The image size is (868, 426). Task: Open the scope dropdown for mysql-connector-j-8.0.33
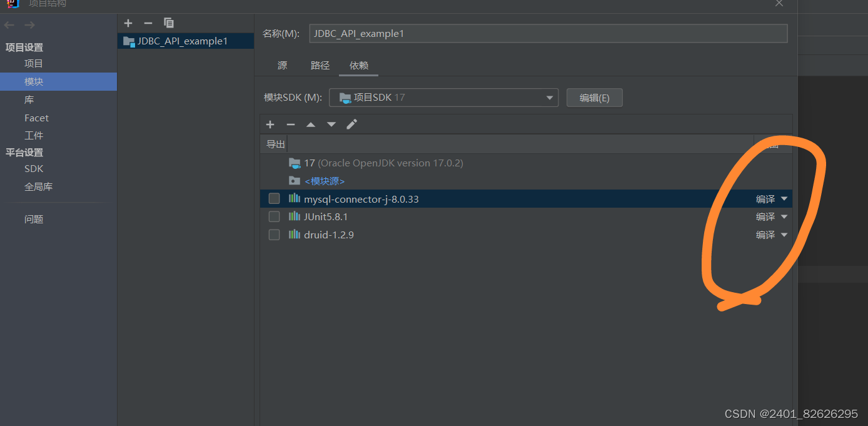(784, 198)
